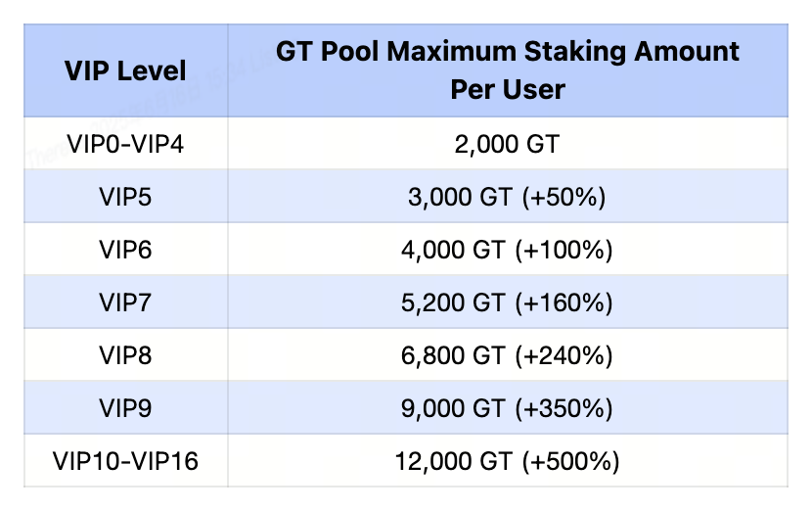Select the GT Pool Maximum Staking Amount header

[x=508, y=70]
